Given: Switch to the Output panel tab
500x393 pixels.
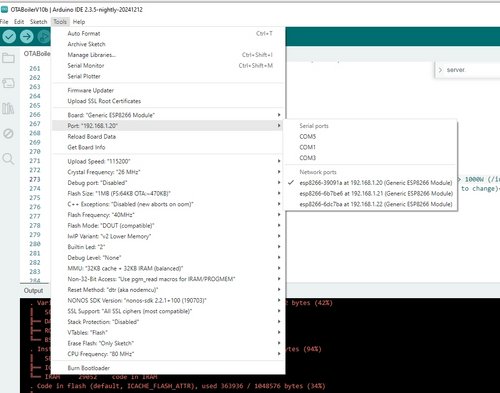Looking at the screenshot, I should [33, 290].
